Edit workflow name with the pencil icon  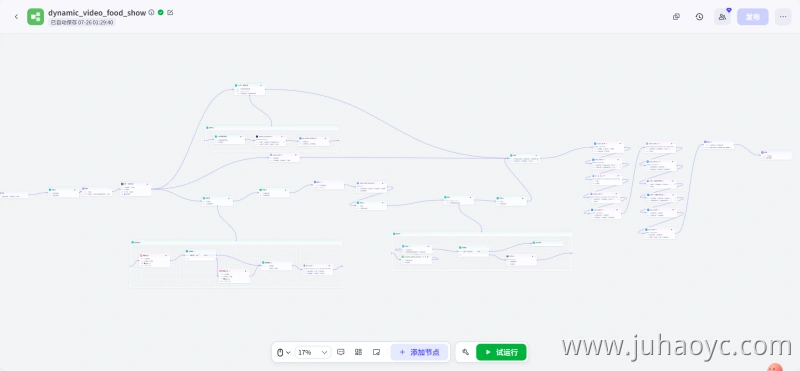tap(170, 12)
